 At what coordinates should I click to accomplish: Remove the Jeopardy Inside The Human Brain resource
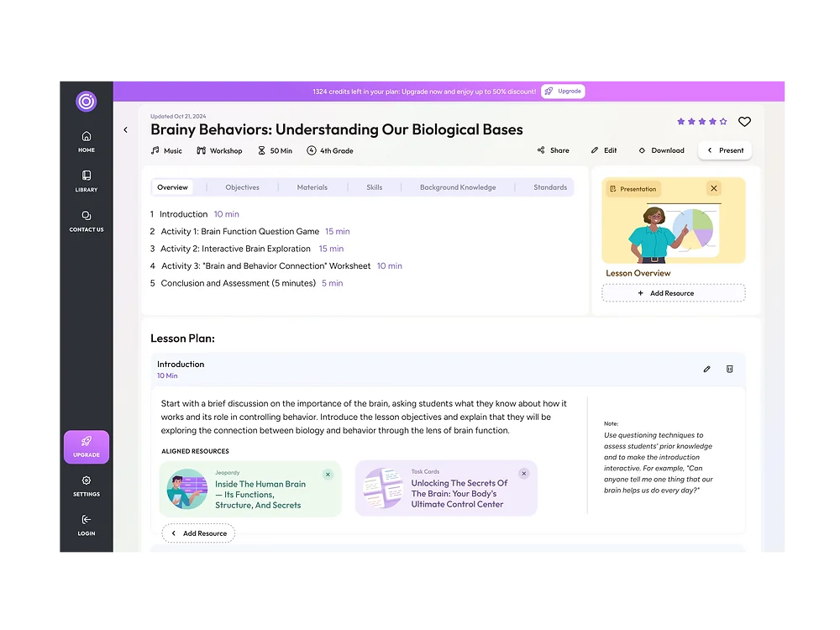pos(328,474)
